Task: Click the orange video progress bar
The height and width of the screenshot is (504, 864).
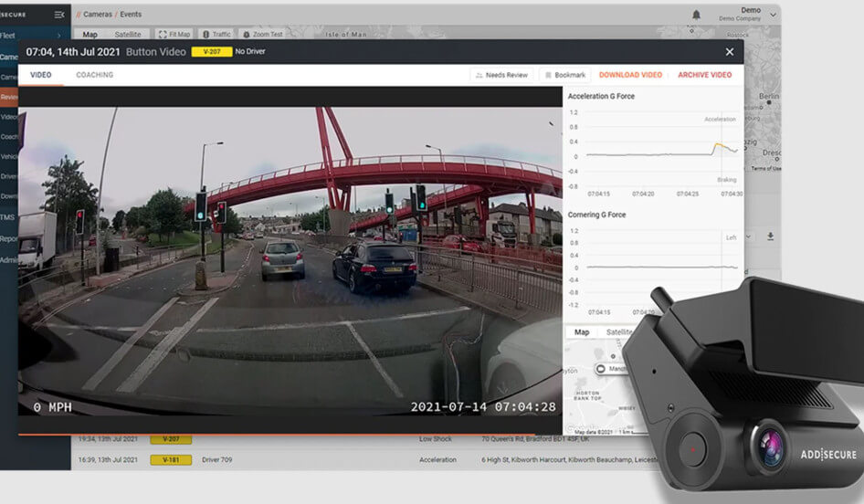Action: [276, 435]
